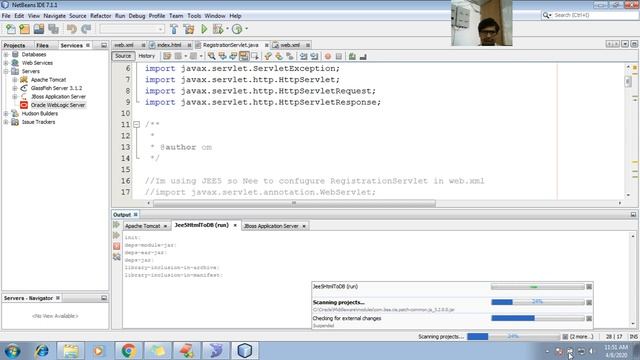Click the '(2 more...)' status bar link
The height and width of the screenshot is (360, 640).
pos(582,337)
